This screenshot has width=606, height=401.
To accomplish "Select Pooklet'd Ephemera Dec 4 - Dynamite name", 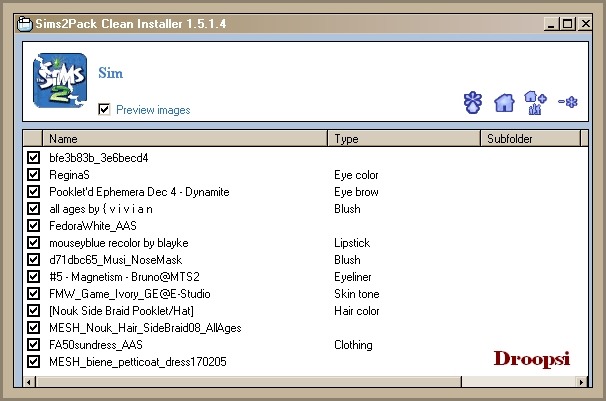I will [x=139, y=192].
